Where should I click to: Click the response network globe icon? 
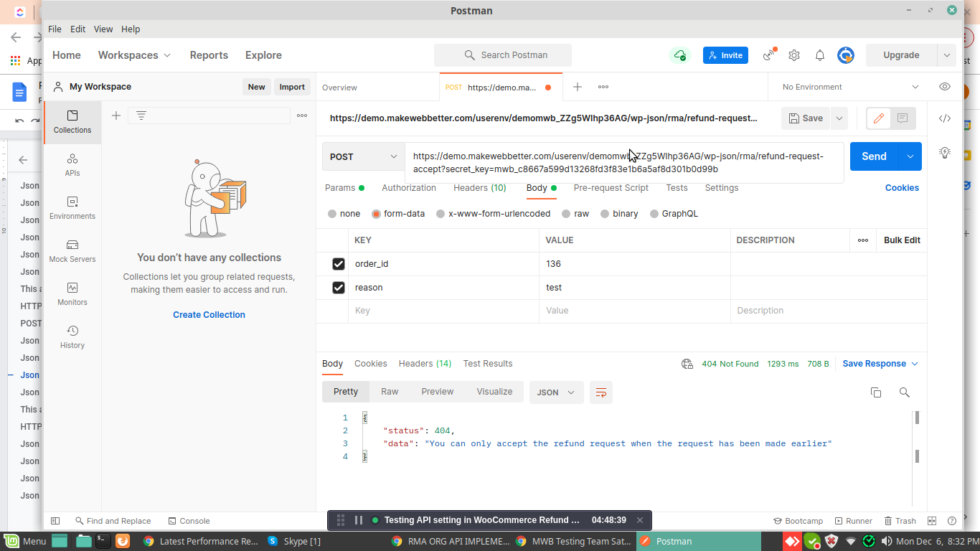coord(687,364)
